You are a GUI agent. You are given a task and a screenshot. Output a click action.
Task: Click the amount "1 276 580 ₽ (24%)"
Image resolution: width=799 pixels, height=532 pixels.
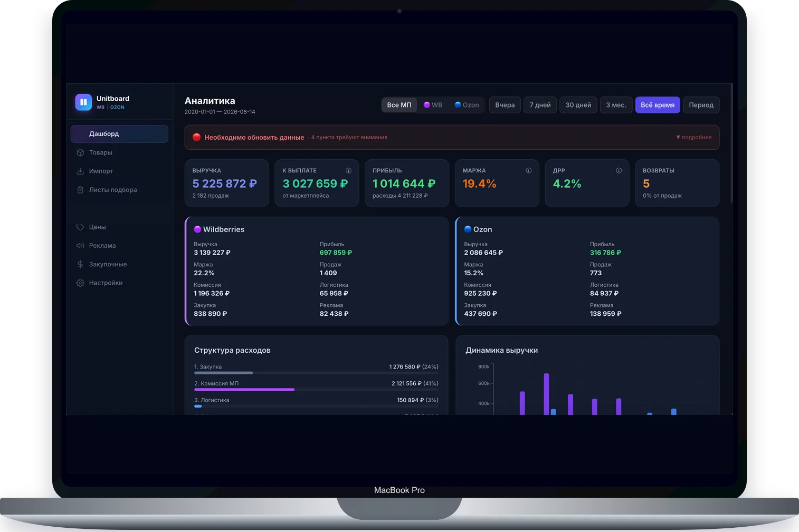click(414, 367)
